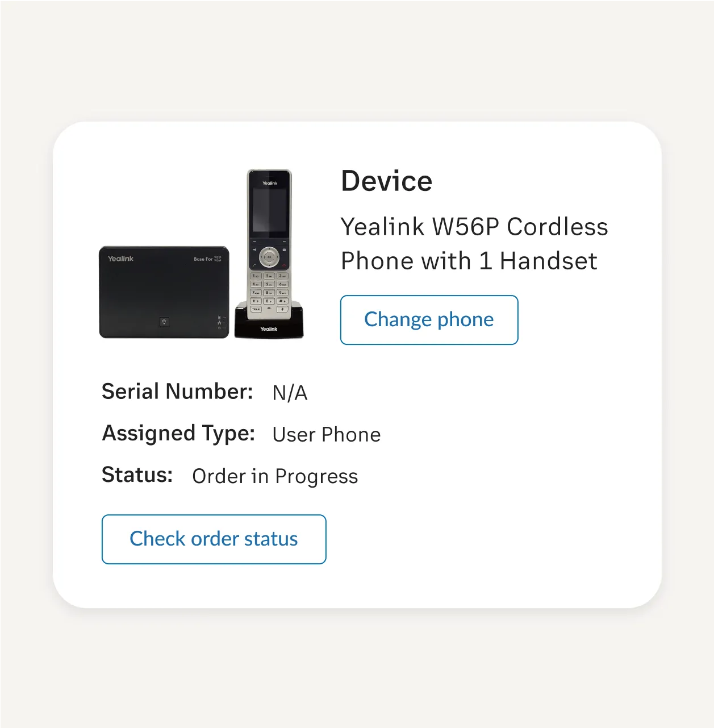Click the Serial Number label
The image size is (714, 728).
pyautogui.click(x=177, y=392)
